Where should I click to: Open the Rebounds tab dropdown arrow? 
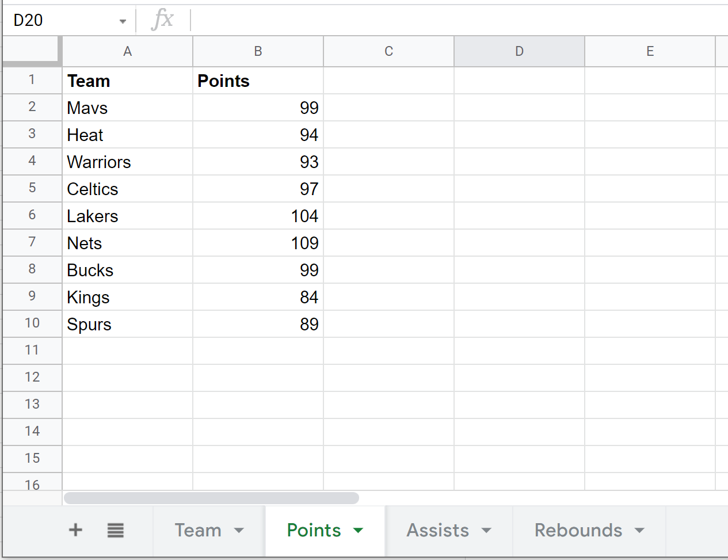pos(639,531)
